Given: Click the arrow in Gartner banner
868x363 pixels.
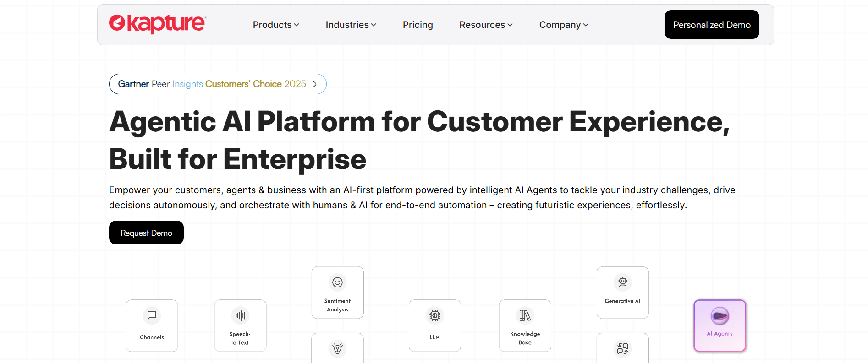Looking at the screenshot, I should [x=314, y=84].
